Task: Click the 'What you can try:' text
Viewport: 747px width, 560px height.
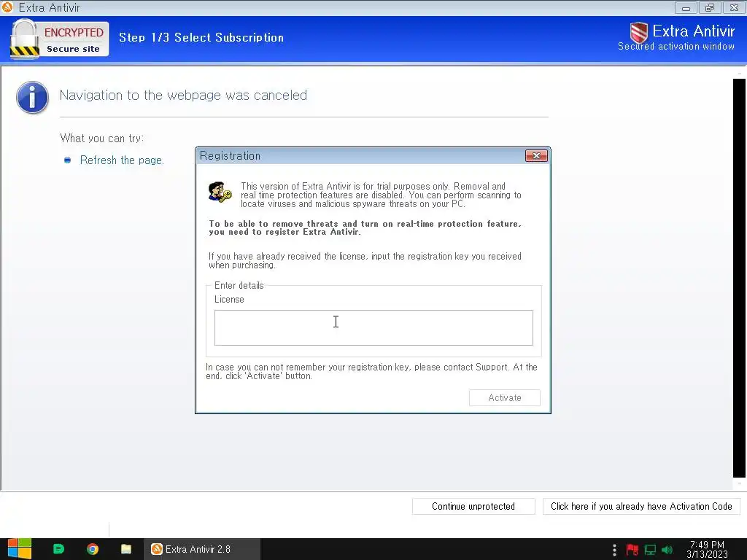Action: 102,139
